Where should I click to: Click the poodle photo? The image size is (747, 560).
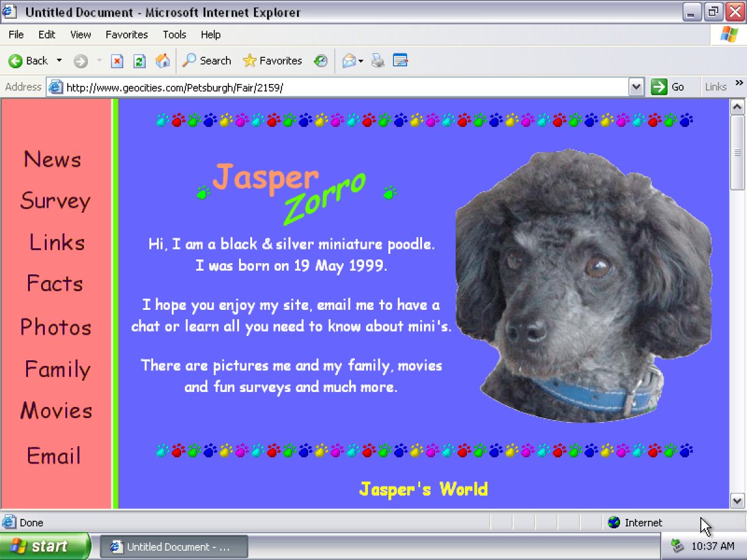point(583,285)
